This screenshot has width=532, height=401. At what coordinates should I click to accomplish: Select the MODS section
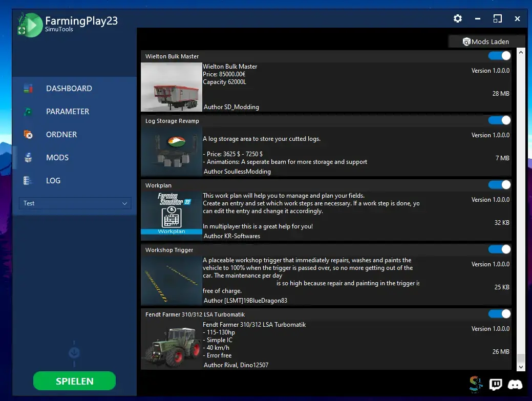tap(57, 158)
